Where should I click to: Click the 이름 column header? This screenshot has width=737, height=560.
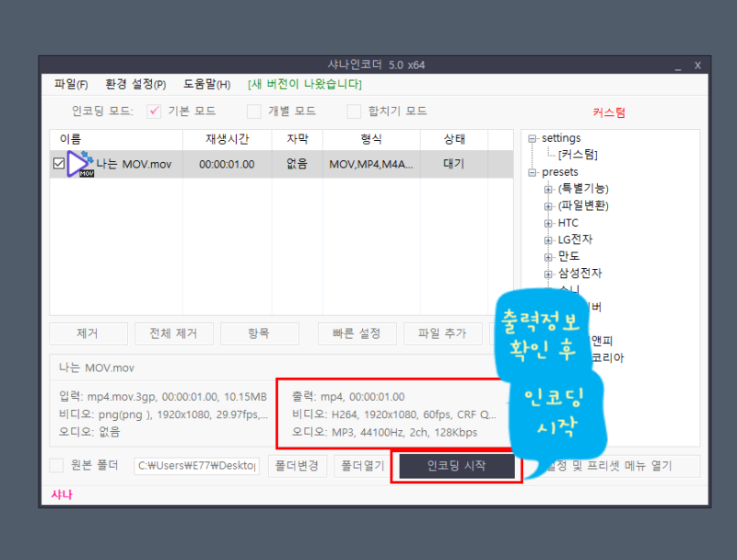coord(116,139)
